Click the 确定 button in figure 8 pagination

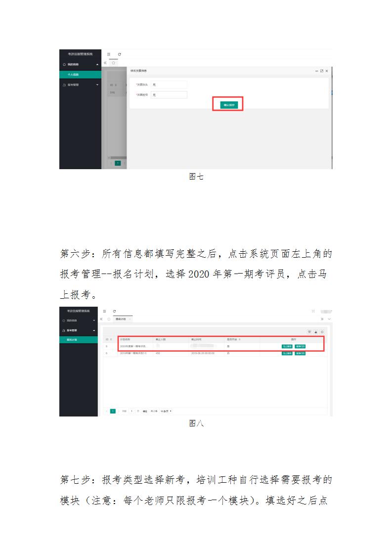[x=145, y=411]
